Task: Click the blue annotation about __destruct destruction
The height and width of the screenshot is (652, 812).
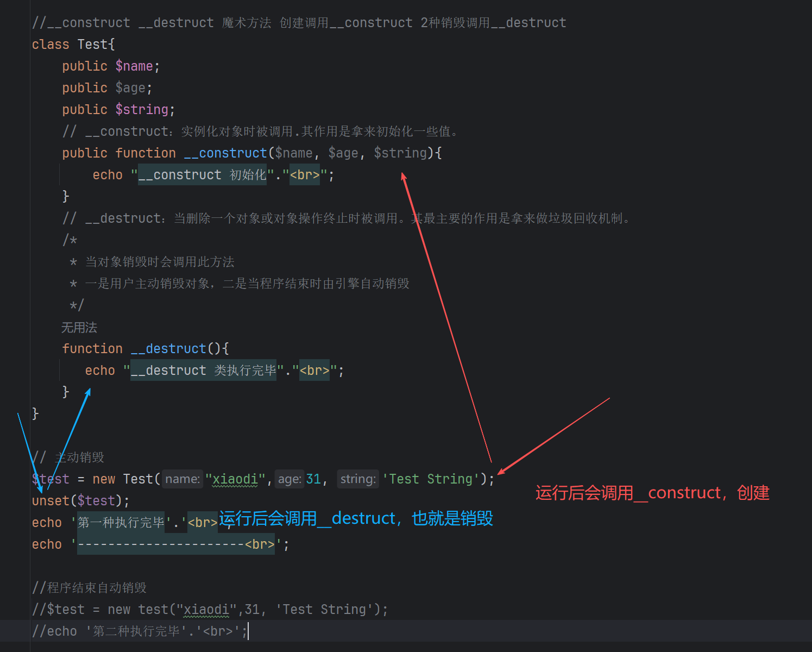Action: tap(356, 519)
